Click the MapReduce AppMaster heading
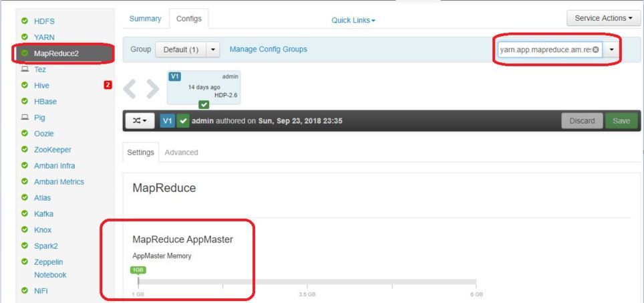644x303 pixels. [183, 239]
